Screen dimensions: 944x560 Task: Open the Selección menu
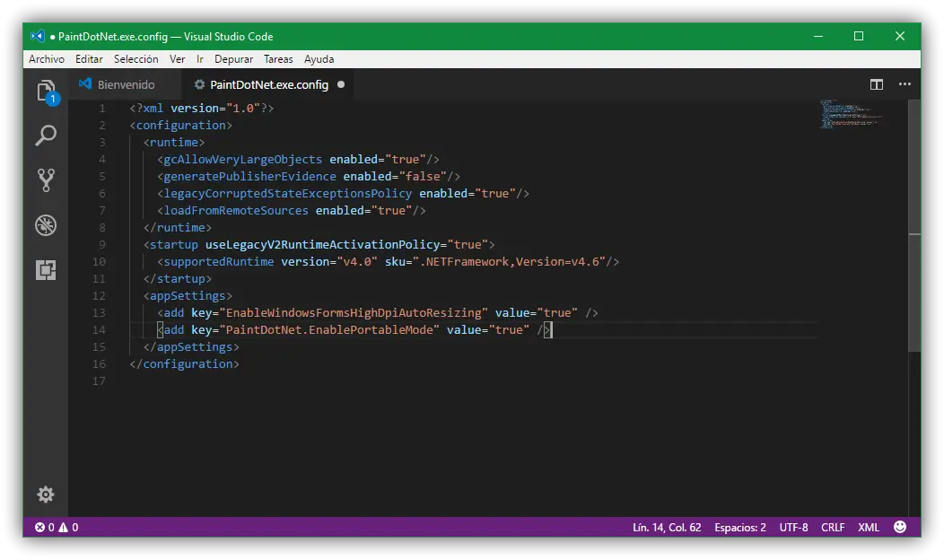pyautogui.click(x=136, y=59)
